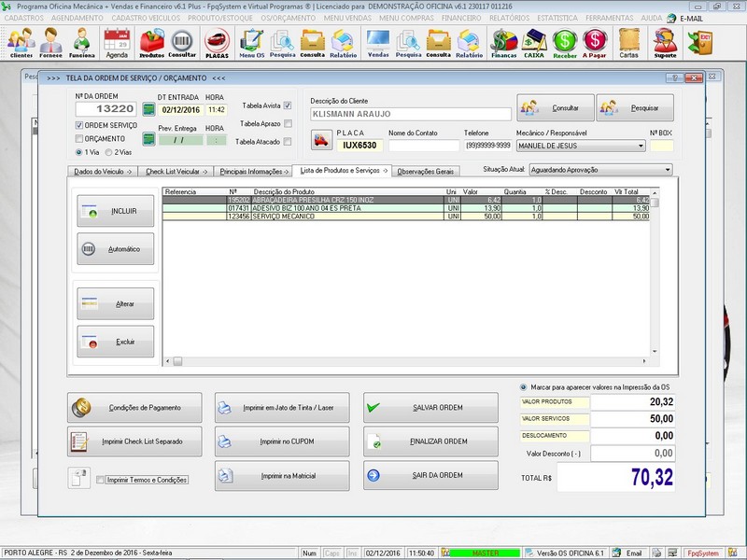
Task: Open the CADASTROS menu
Action: coord(24,18)
